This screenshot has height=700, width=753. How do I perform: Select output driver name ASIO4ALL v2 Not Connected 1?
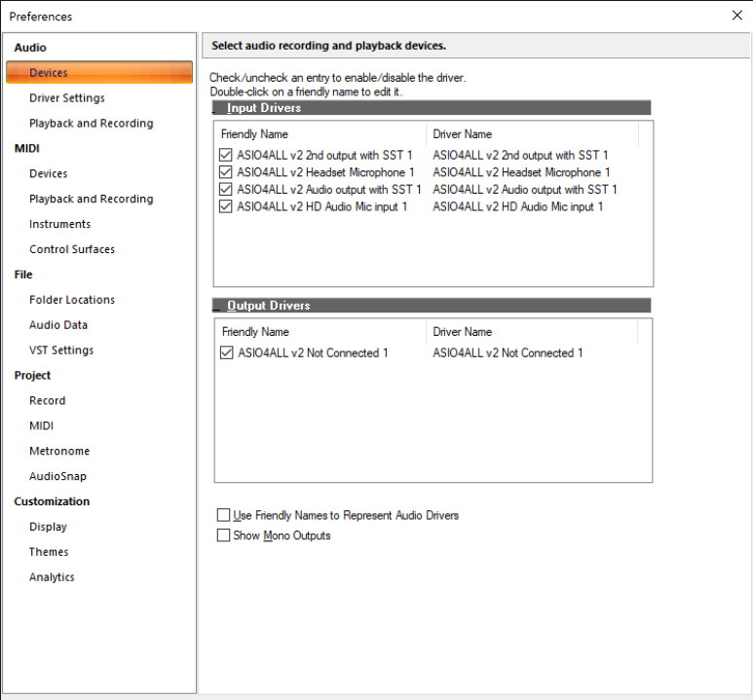pyautogui.click(x=508, y=352)
